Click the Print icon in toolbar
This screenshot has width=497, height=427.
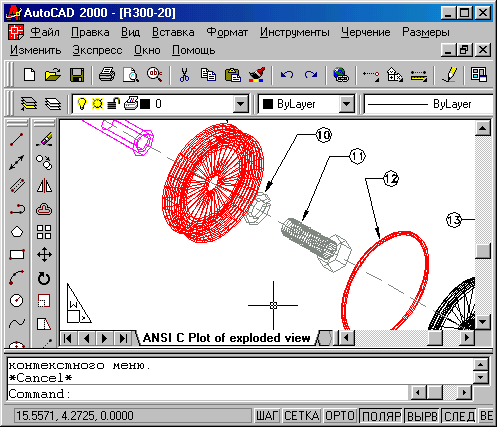coord(107,75)
